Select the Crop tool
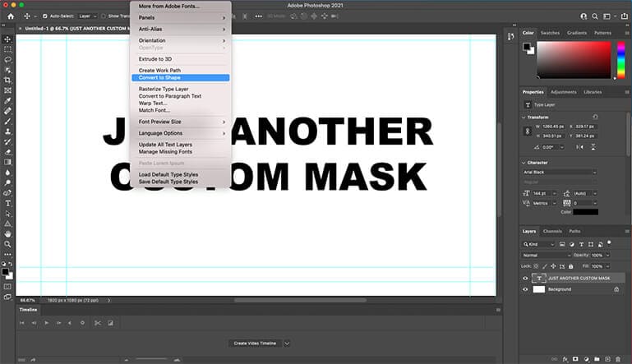 tap(7, 80)
